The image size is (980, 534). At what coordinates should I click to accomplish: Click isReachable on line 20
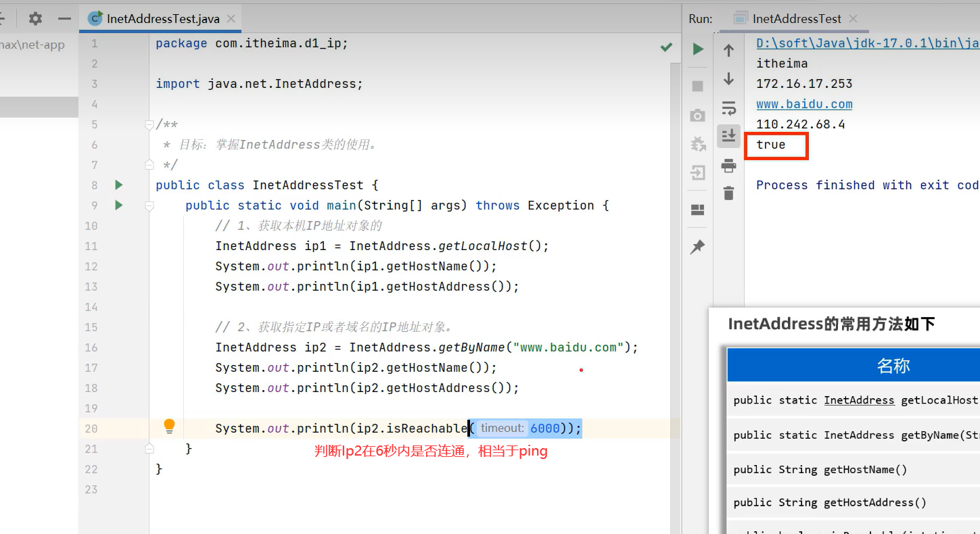pos(427,429)
